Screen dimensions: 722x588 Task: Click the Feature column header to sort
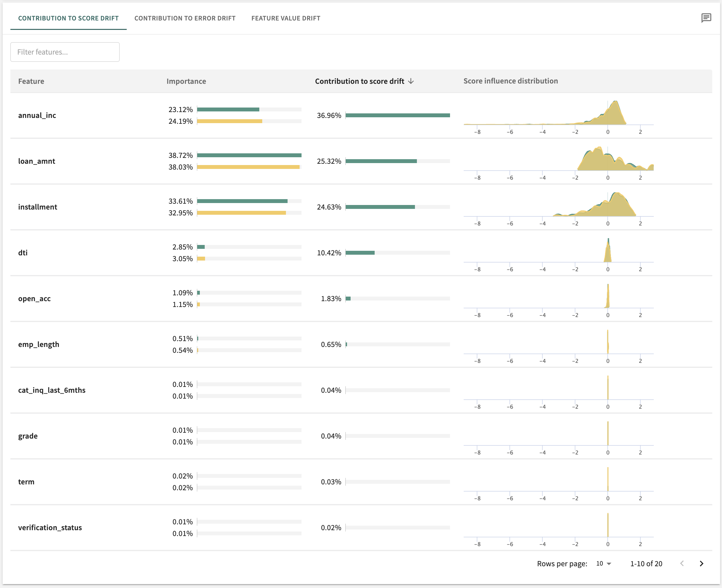pyautogui.click(x=31, y=81)
